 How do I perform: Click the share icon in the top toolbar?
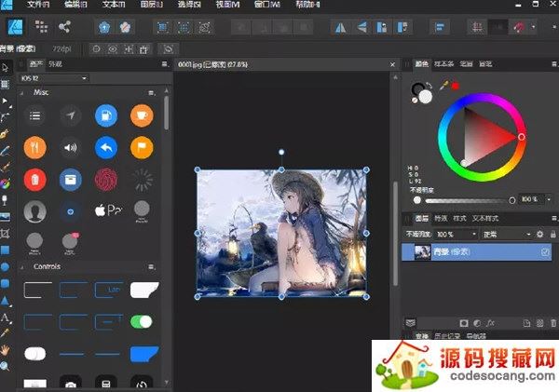pyautogui.click(x=65, y=27)
